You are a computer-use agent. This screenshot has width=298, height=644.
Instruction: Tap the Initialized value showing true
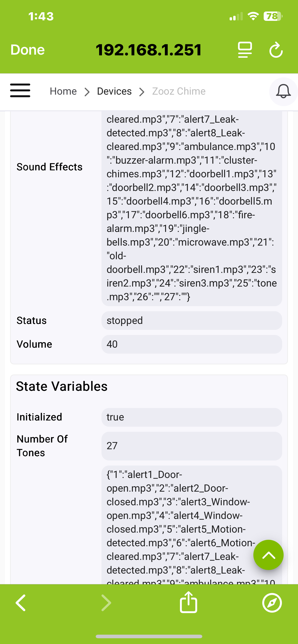[x=191, y=417]
